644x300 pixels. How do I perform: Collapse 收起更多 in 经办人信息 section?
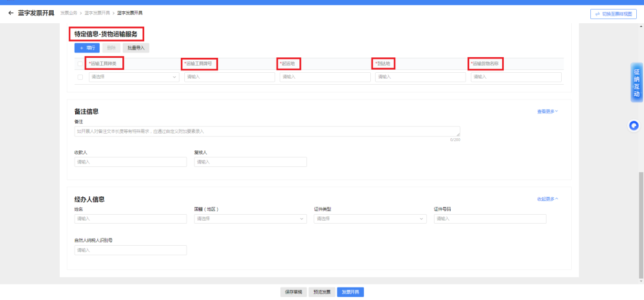(x=547, y=199)
